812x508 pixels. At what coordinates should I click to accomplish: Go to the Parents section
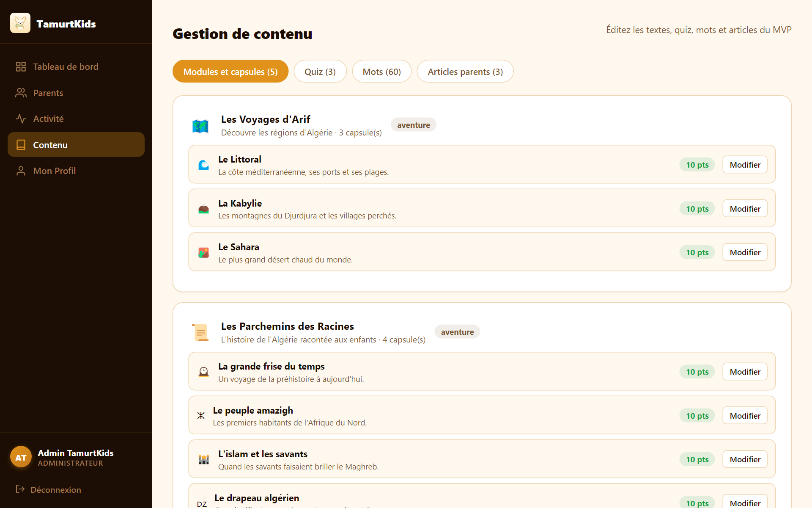[76, 93]
